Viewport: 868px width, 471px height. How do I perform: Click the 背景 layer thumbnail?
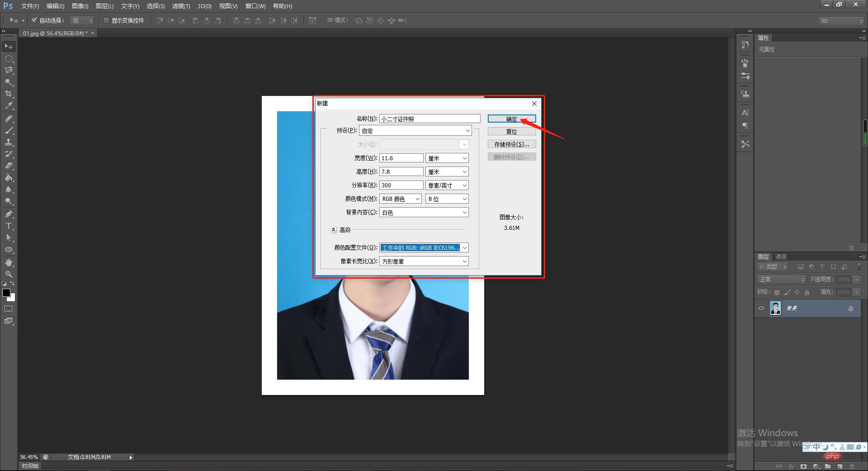775,308
